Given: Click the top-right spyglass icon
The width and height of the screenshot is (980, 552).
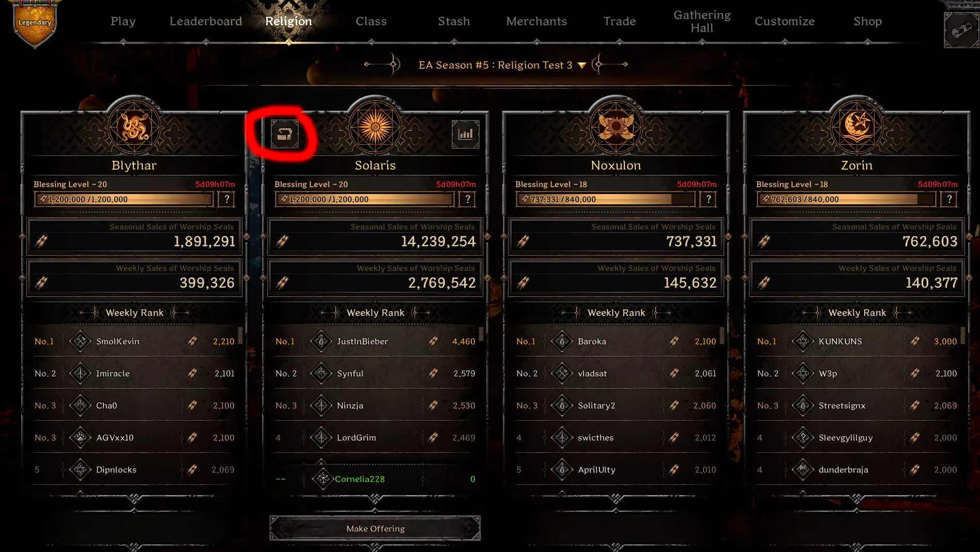Looking at the screenshot, I should tap(961, 31).
